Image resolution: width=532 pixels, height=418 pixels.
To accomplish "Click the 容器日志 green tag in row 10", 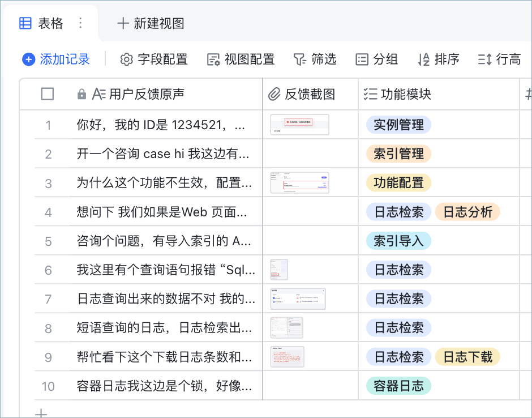I will (x=398, y=386).
